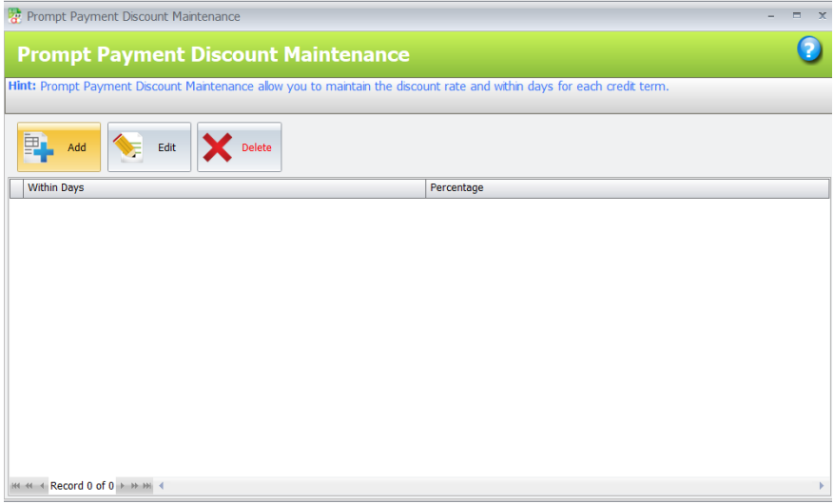Viewport: 834px width, 504px height.
Task: Click the grid's scroll right arrow
Action: (x=822, y=485)
